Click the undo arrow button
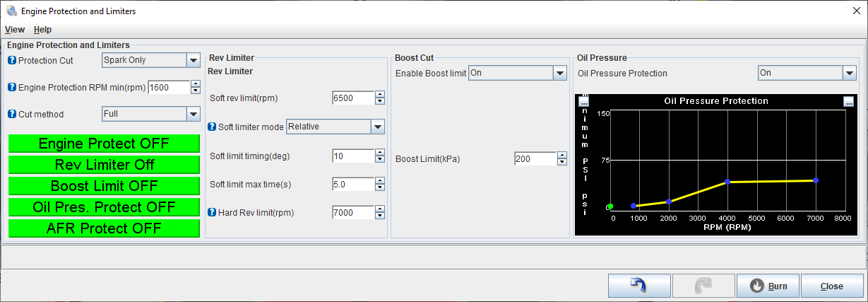 click(639, 286)
